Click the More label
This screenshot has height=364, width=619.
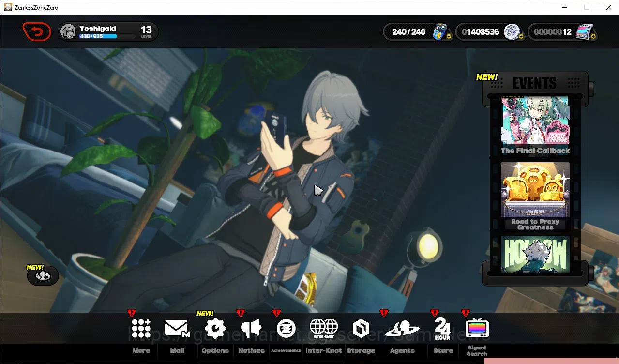click(x=141, y=350)
